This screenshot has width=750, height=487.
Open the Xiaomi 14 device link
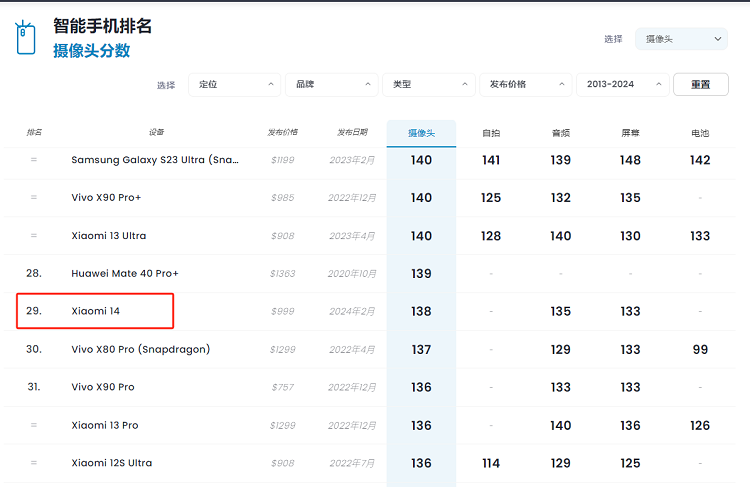pyautogui.click(x=95, y=311)
